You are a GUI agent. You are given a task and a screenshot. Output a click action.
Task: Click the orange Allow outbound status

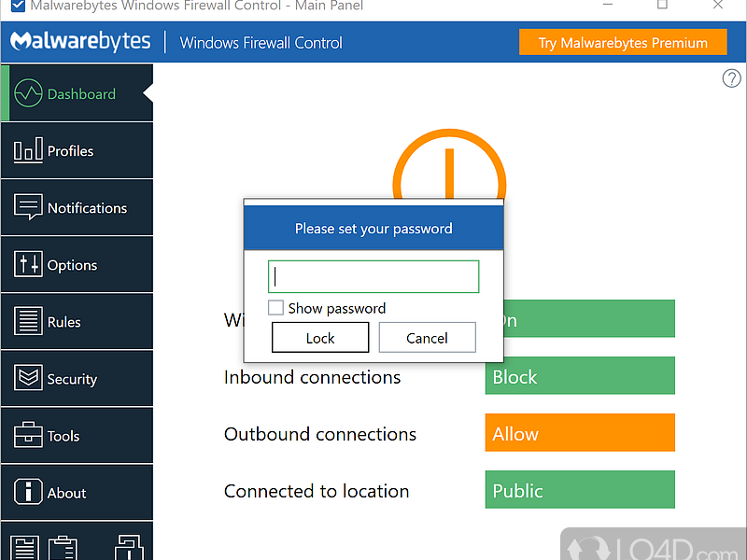tap(580, 433)
